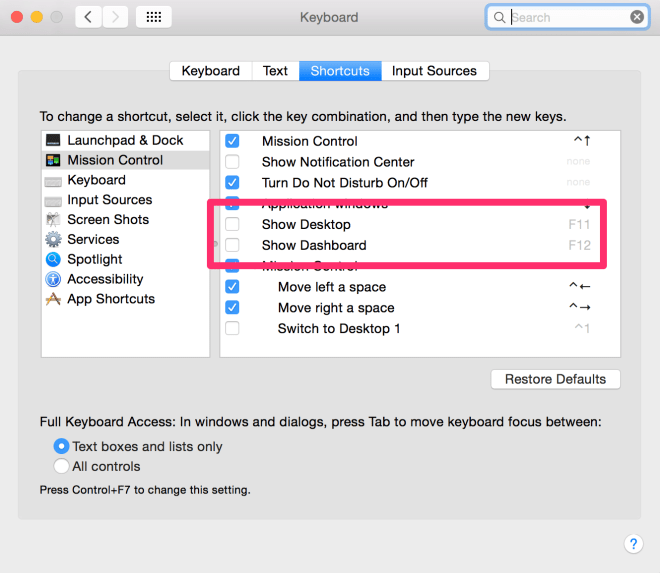Open the Text tab

click(x=275, y=71)
